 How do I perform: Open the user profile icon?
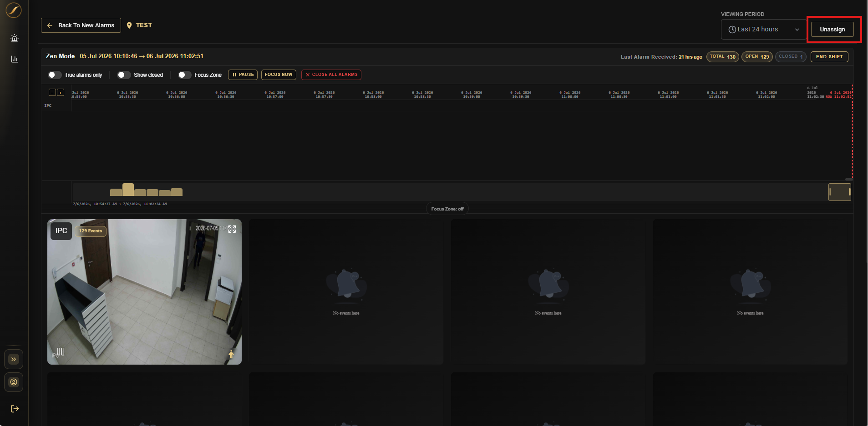coord(14,382)
